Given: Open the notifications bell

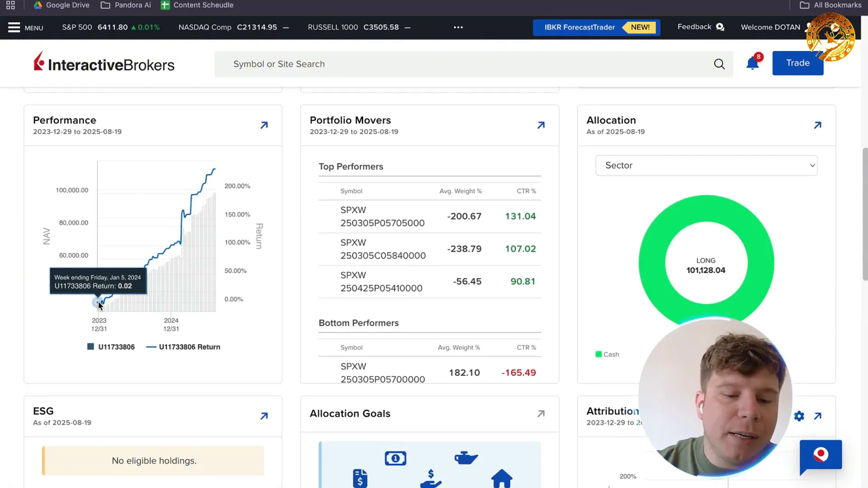Looking at the screenshot, I should (x=753, y=63).
